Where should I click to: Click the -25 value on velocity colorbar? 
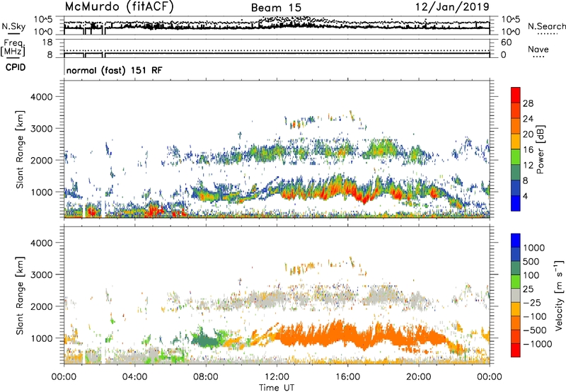coord(532,303)
